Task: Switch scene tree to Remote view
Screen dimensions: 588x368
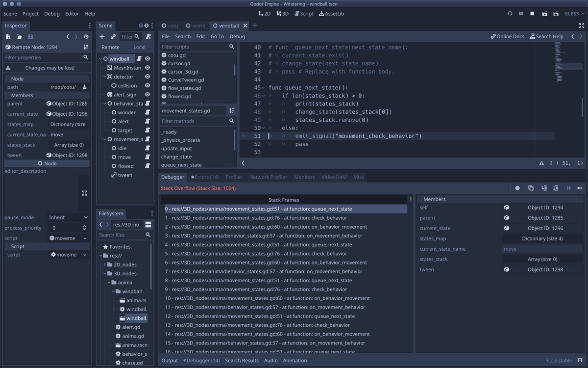Action: pos(110,47)
